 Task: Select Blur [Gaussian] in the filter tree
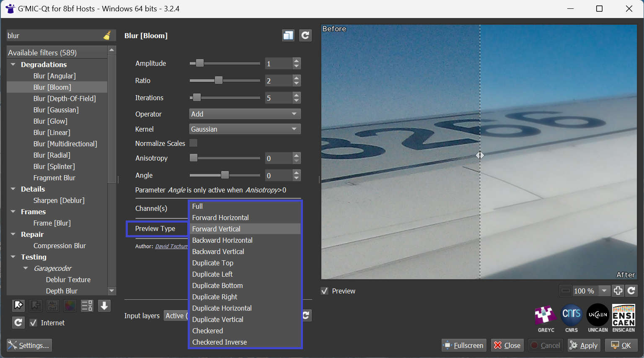[56, 110]
